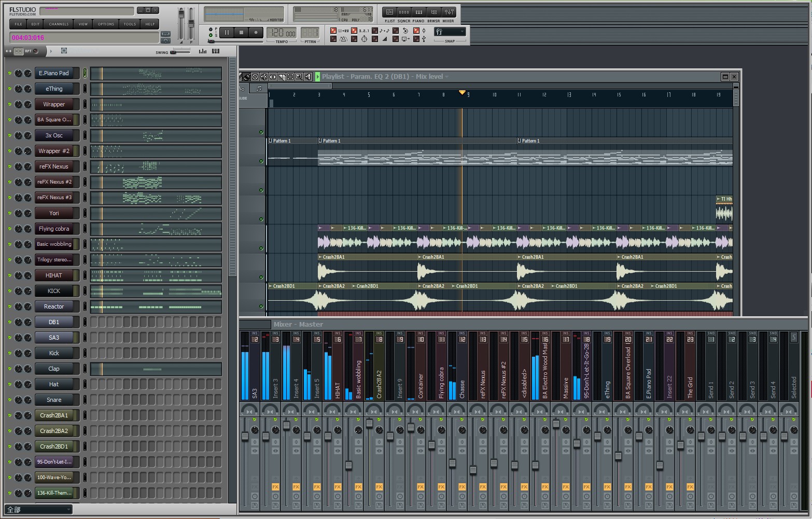Toggle typing keyboard to piano option
This screenshot has height=519, width=812.
333,31
